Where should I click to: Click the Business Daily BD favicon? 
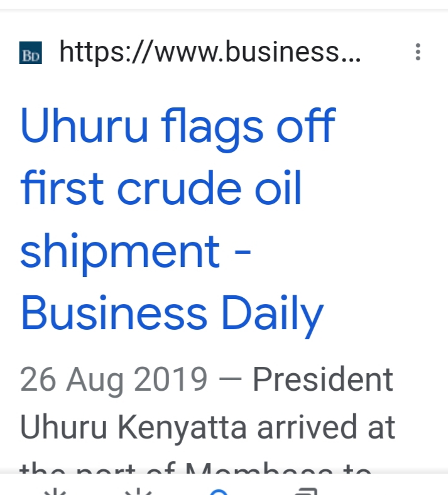[31, 53]
